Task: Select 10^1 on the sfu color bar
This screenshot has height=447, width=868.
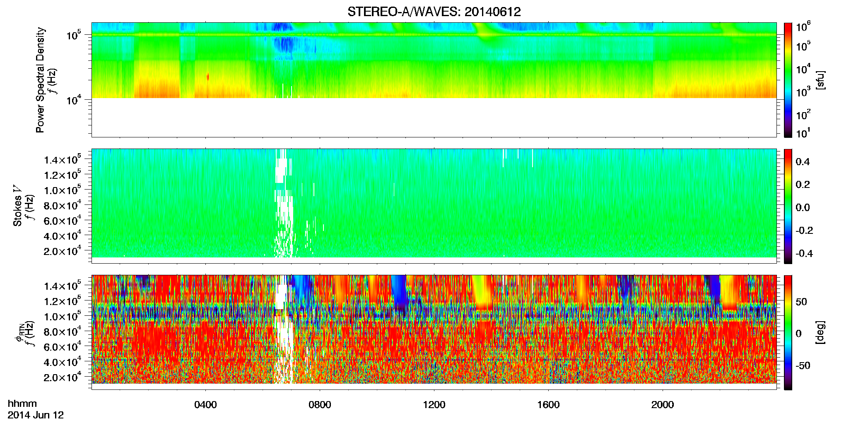Action: click(x=803, y=133)
